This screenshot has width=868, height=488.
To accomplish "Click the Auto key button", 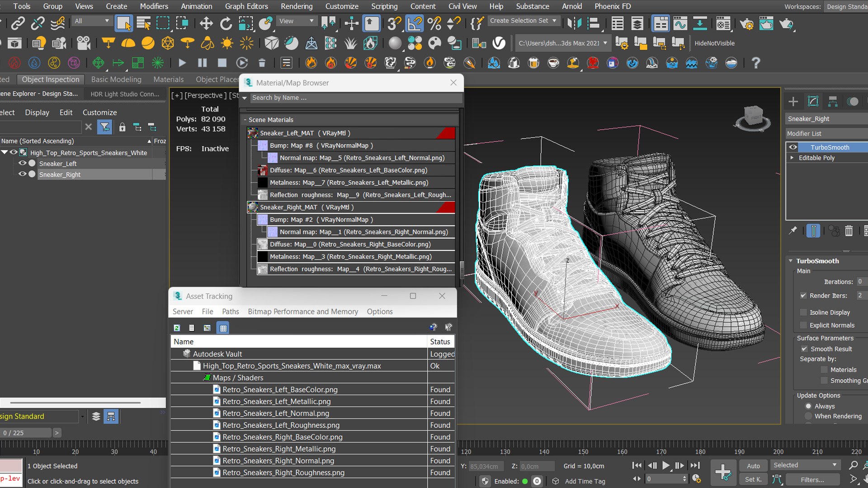I will [x=753, y=466].
